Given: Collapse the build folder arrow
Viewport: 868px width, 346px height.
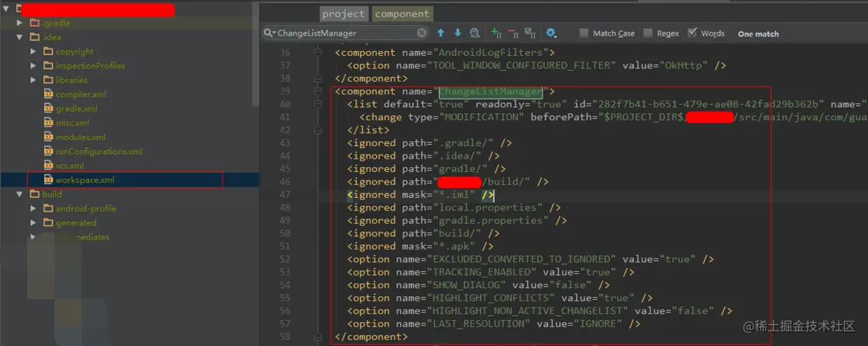Looking at the screenshot, I should click(x=20, y=194).
